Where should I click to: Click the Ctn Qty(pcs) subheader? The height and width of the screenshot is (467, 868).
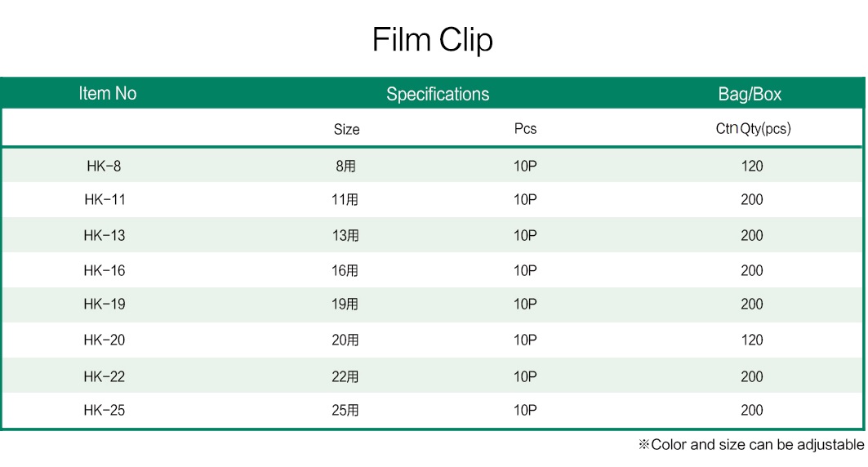tap(753, 129)
